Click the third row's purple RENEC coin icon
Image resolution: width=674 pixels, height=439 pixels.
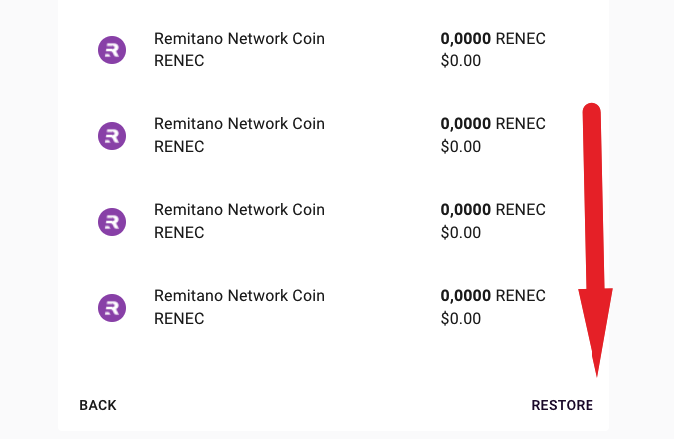click(x=112, y=222)
